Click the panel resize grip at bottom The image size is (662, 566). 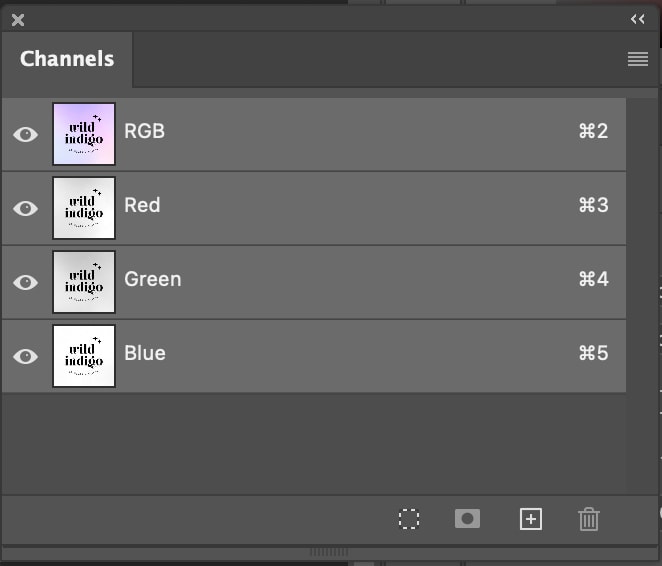point(328,552)
